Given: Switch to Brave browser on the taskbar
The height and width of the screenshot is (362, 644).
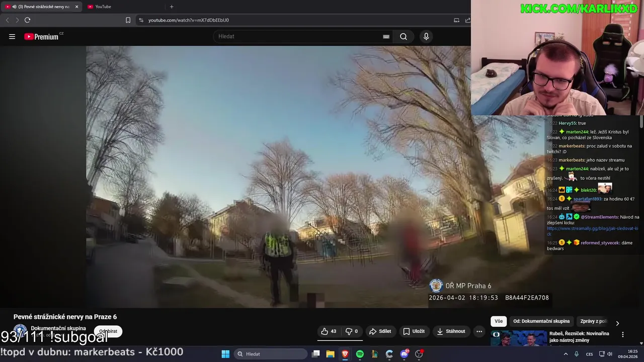Looking at the screenshot, I should [345, 354].
